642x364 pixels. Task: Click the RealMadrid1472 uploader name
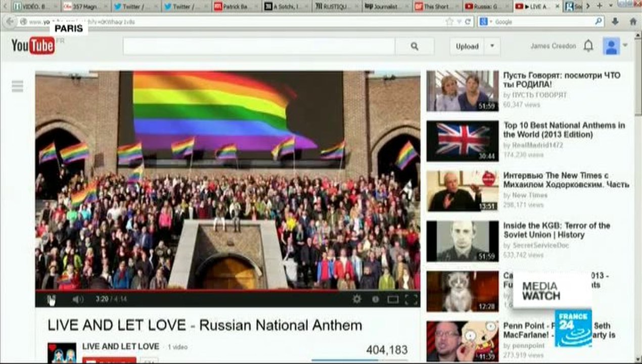pos(537,145)
